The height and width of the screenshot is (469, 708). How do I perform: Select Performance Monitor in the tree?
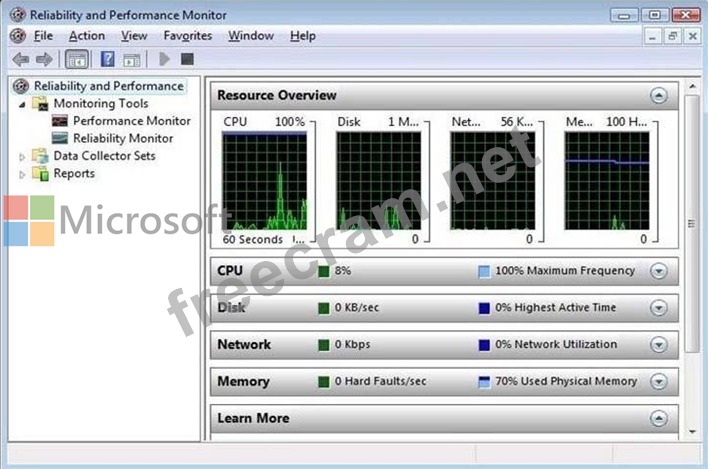pos(132,121)
